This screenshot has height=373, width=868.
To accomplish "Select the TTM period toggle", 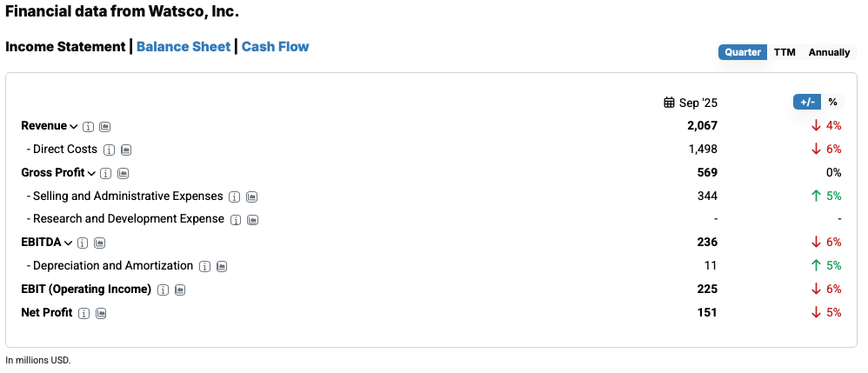I will [785, 52].
